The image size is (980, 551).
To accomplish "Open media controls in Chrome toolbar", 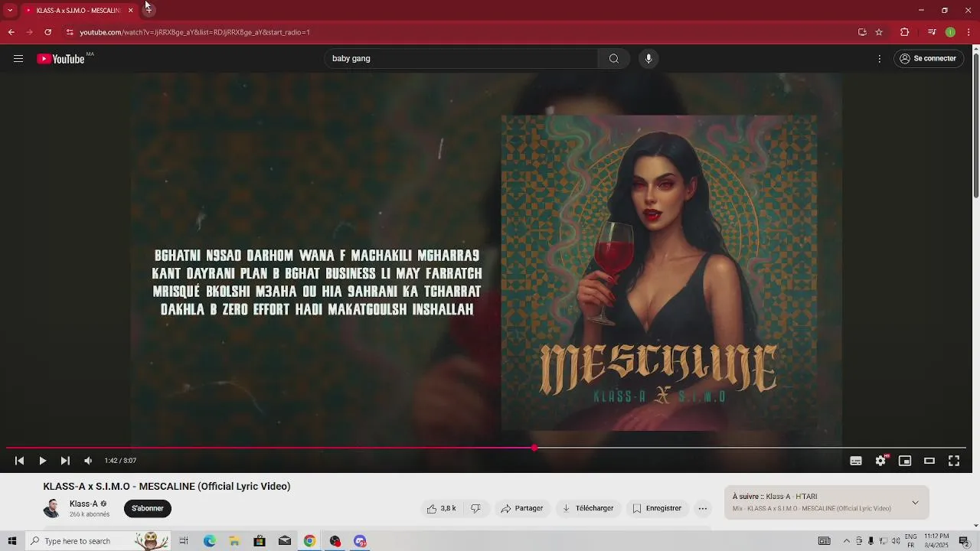I will tap(932, 32).
